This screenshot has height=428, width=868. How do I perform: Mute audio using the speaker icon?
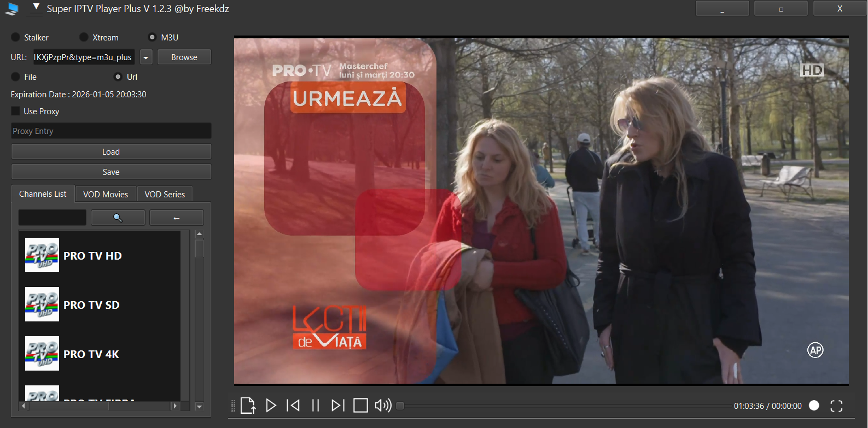click(383, 405)
